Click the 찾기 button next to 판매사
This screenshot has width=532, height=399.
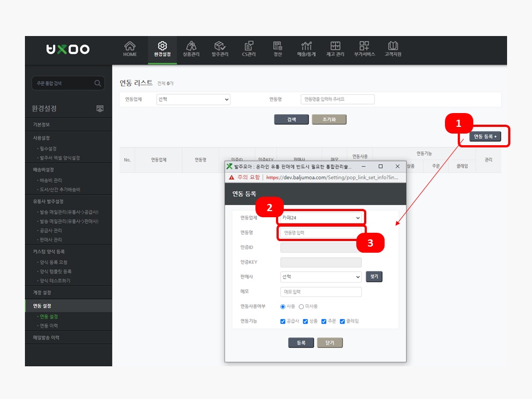click(x=374, y=277)
